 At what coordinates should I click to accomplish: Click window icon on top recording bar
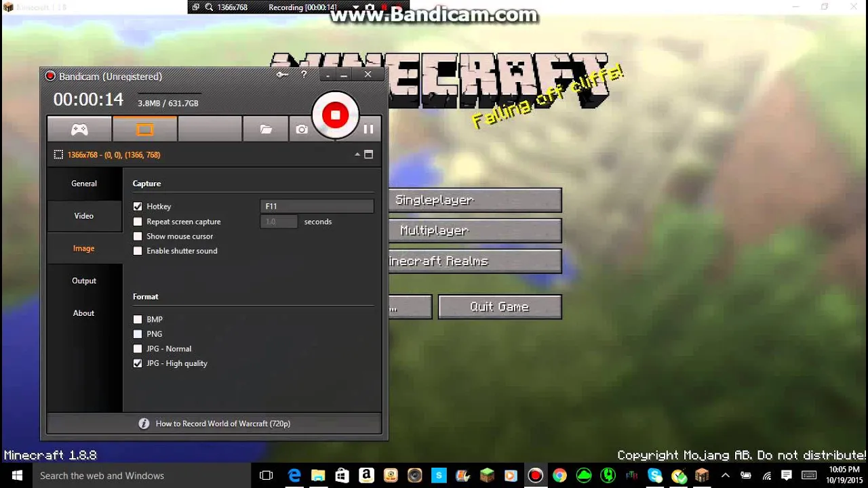tap(196, 7)
